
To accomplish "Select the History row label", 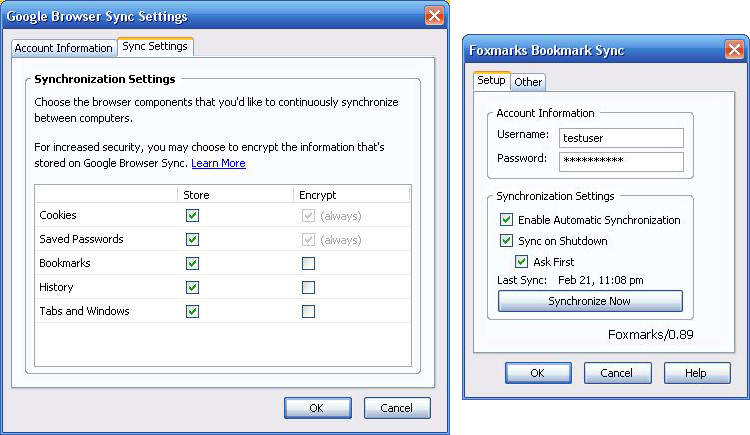I will [56, 287].
